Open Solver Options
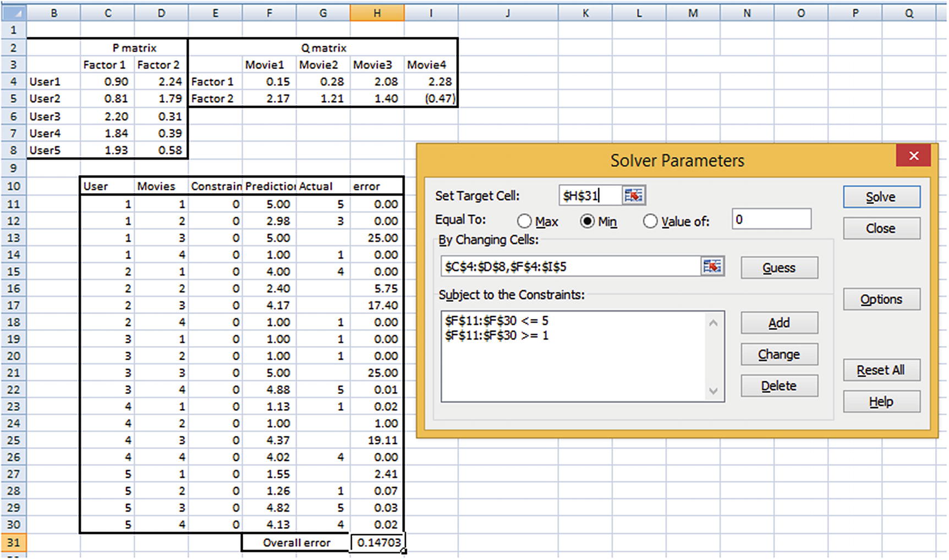This screenshot has height=560, width=949. [881, 299]
